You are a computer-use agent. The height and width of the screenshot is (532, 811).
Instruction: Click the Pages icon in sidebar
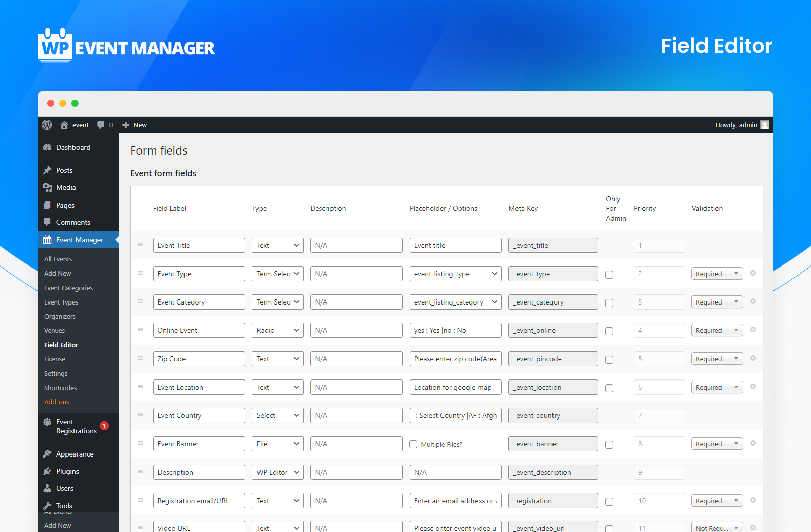coord(47,205)
